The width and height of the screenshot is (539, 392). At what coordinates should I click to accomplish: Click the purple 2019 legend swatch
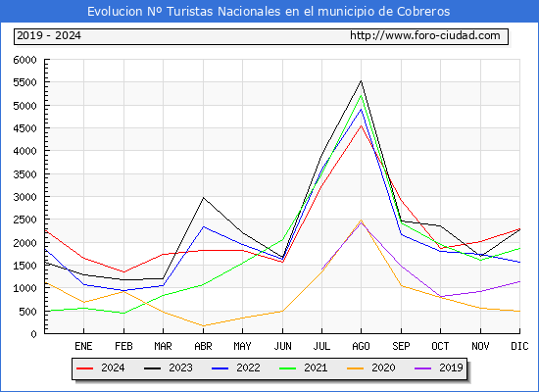(423, 368)
